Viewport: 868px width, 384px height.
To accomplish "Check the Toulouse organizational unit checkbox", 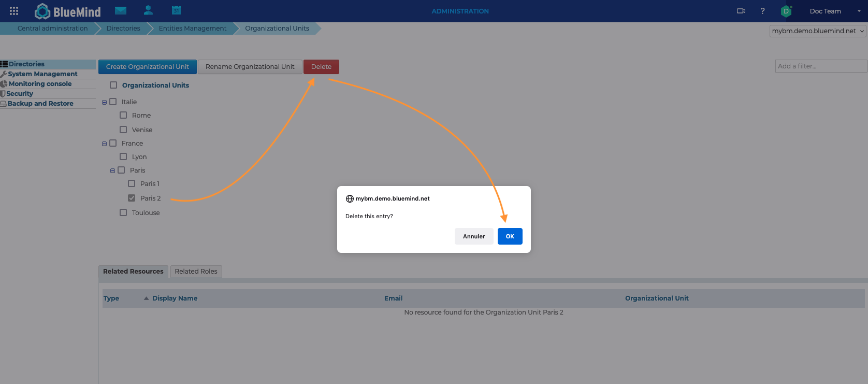I will pyautogui.click(x=123, y=212).
